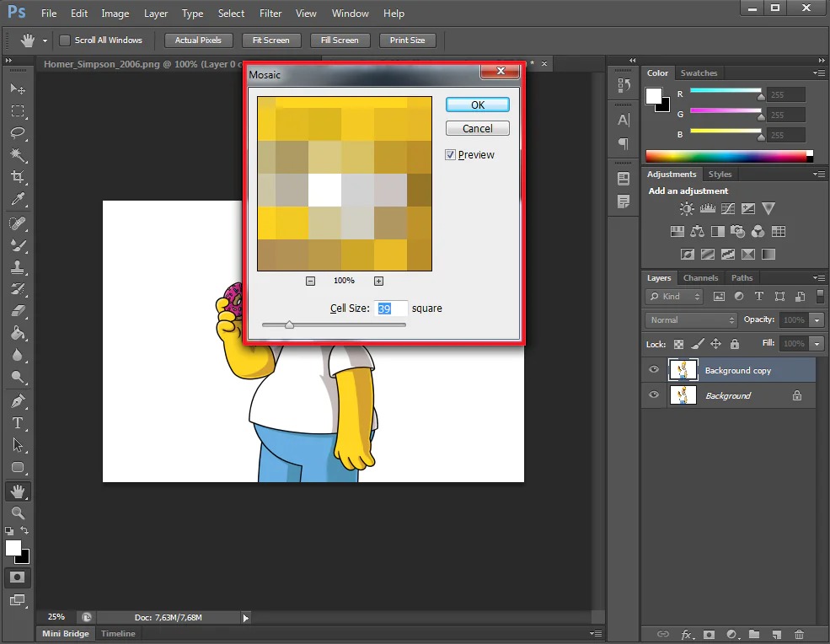This screenshot has width=830, height=644.
Task: Click the Fill Screen button
Action: [x=340, y=40]
